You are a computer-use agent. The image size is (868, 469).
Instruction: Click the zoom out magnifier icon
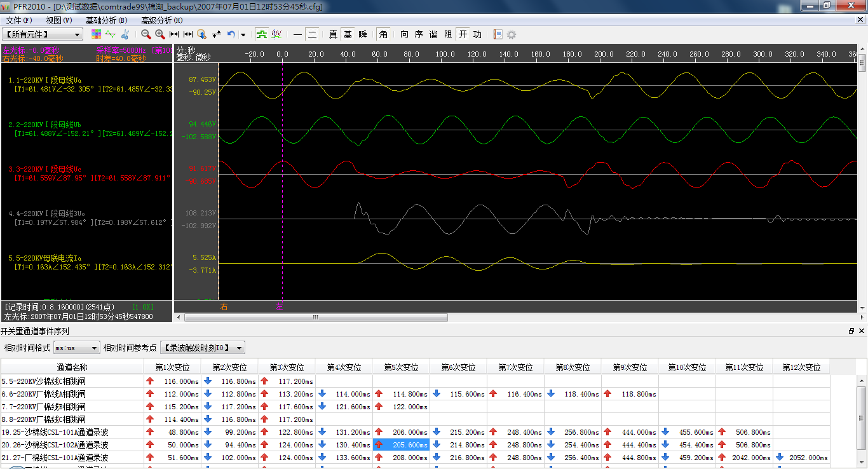(x=146, y=34)
